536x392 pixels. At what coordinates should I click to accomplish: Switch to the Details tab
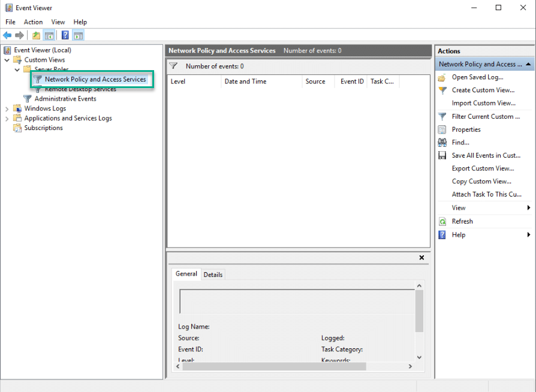(x=213, y=275)
